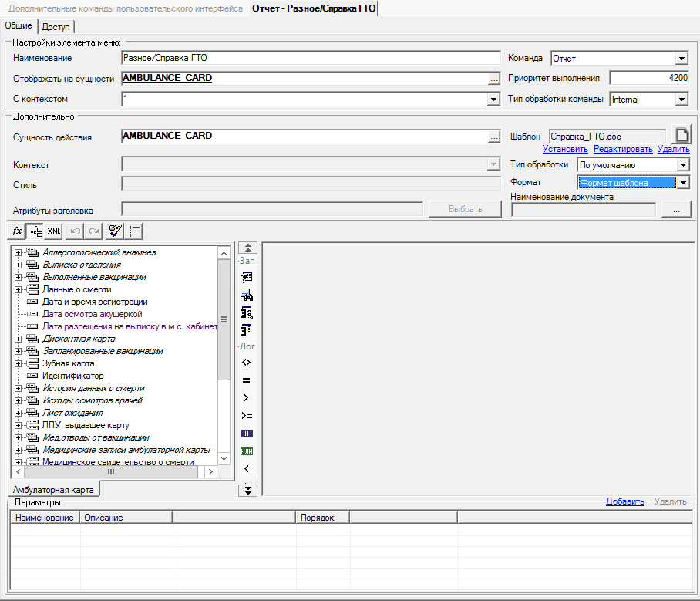Select Запланированные вакцинации tree item
Screen dimensions: 700x601
coord(103,351)
